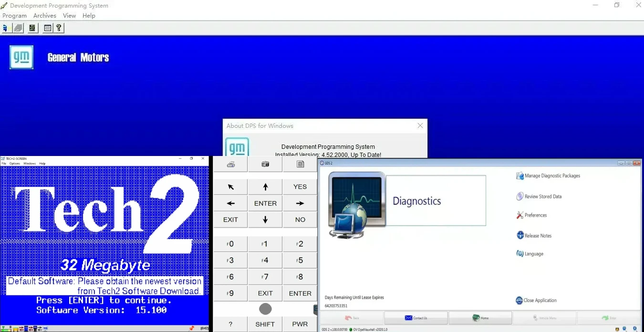Viewport: 644px width, 332px height.
Task: Click the greyed hand icon in DPS toolbar
Action: coord(18,28)
